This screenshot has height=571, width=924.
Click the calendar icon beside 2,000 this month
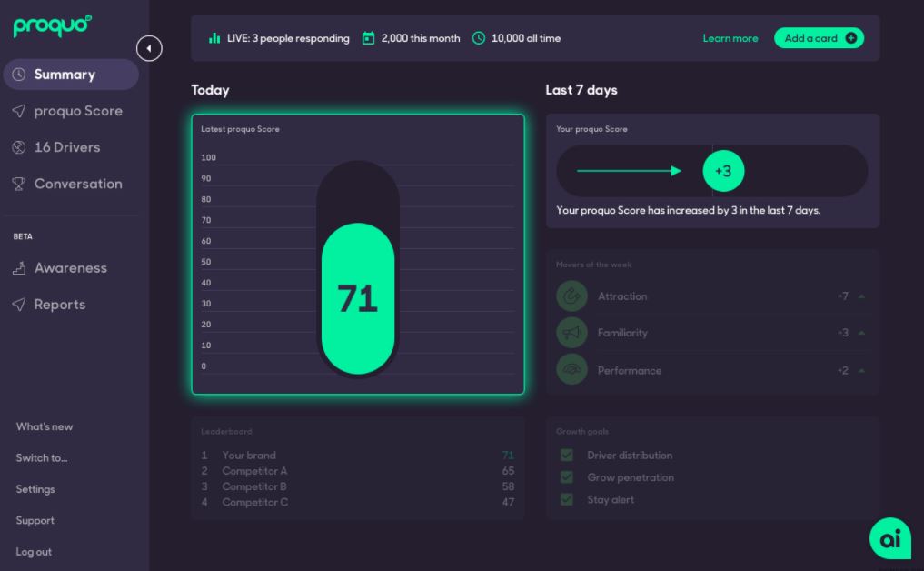tap(368, 38)
